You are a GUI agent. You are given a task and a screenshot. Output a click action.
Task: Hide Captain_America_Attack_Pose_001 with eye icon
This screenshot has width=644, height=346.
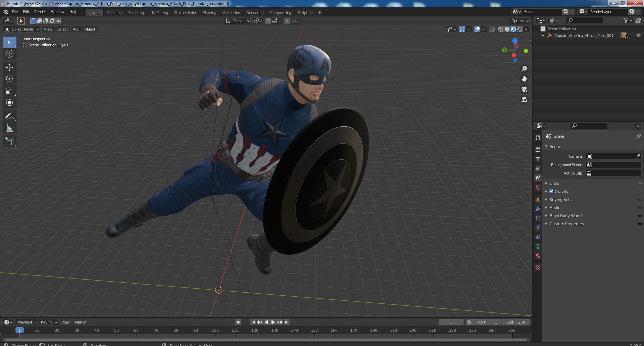(638, 35)
